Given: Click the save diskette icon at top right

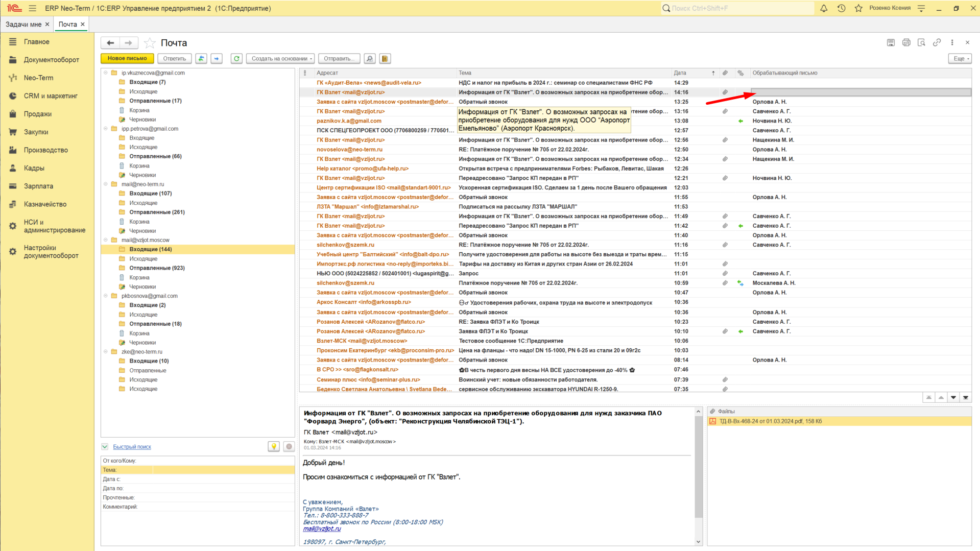Looking at the screenshot, I should (x=891, y=43).
